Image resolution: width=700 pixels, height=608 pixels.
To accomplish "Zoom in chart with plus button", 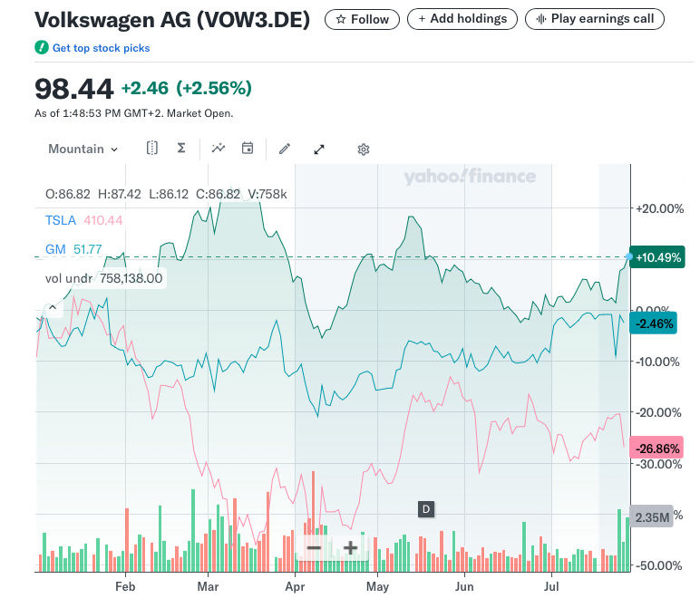I will coord(350,547).
